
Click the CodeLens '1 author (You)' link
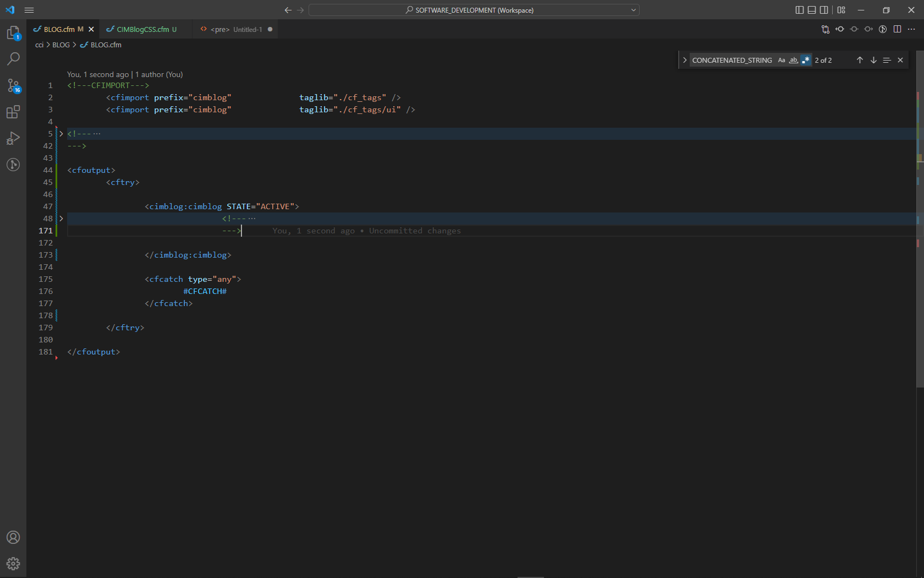[159, 74]
